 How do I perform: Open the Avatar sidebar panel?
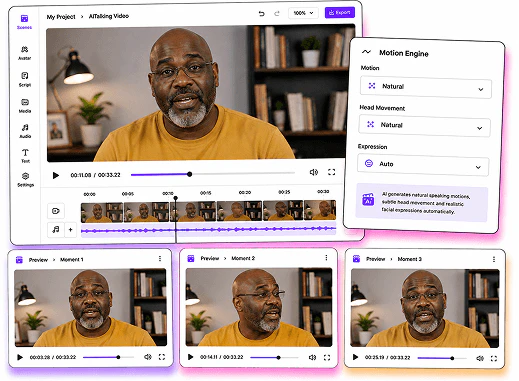[24, 53]
